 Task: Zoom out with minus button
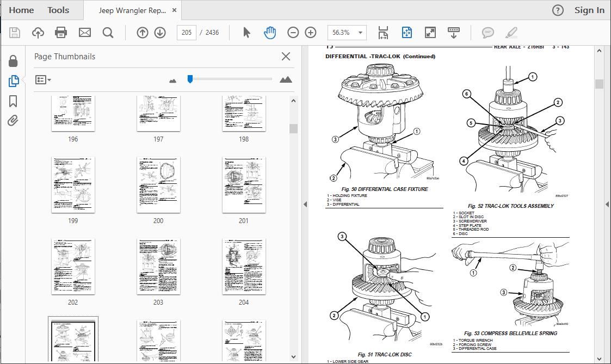click(x=293, y=32)
